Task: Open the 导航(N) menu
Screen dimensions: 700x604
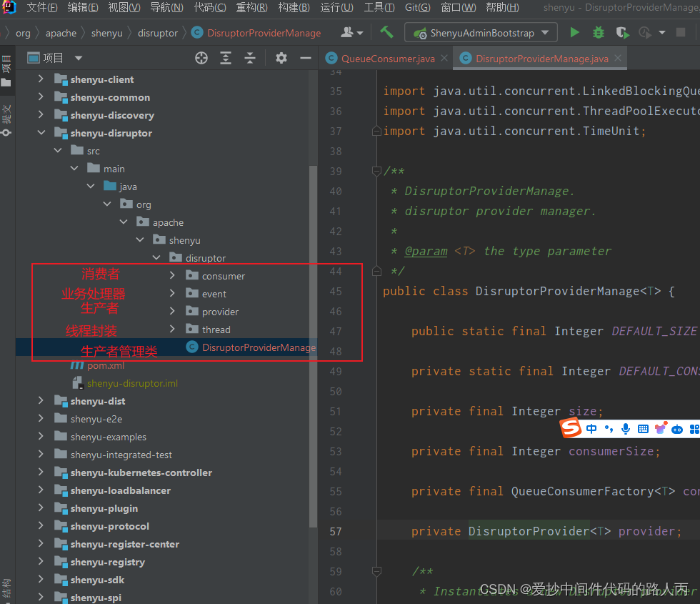Action: click(166, 8)
